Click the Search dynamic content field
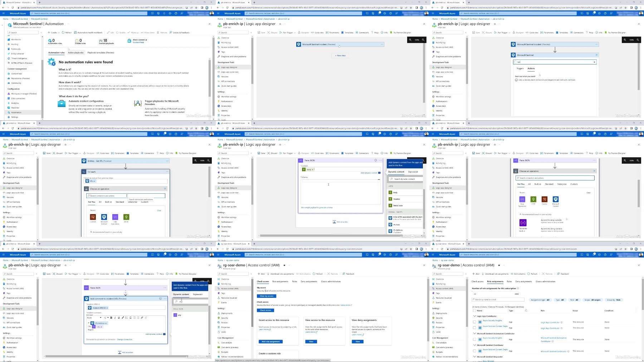 [x=406, y=179]
